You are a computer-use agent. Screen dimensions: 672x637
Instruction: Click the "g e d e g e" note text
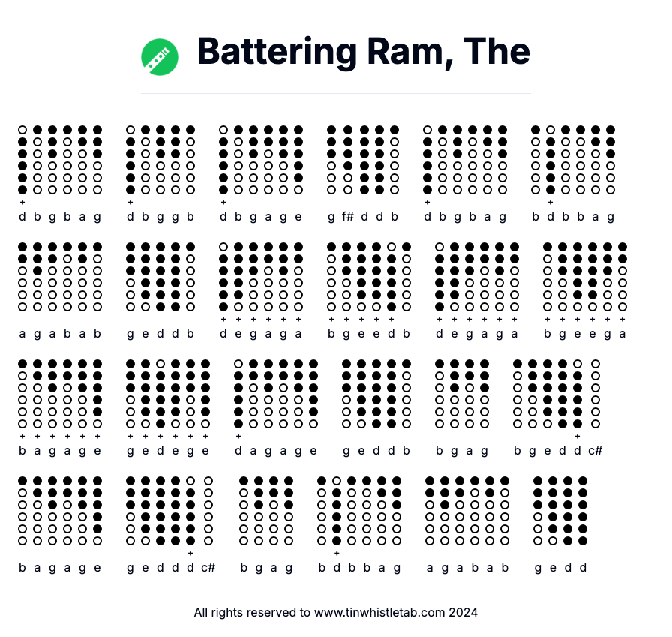pos(168,451)
